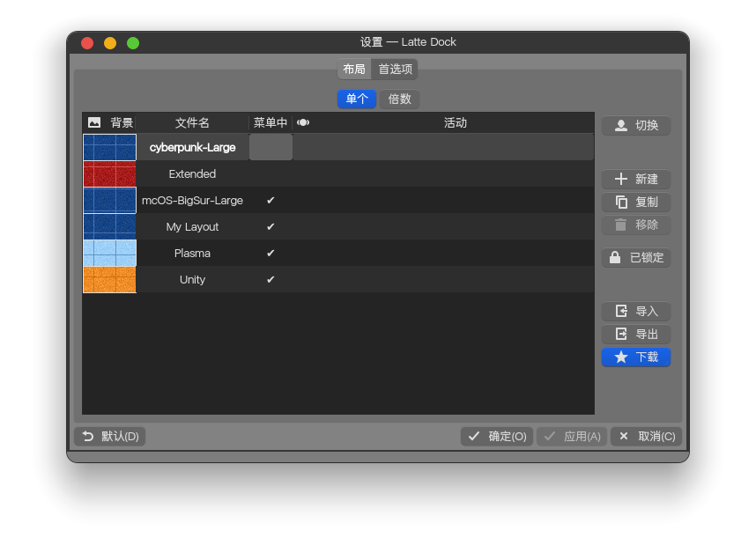Click the star icon on 下载

pos(621,357)
